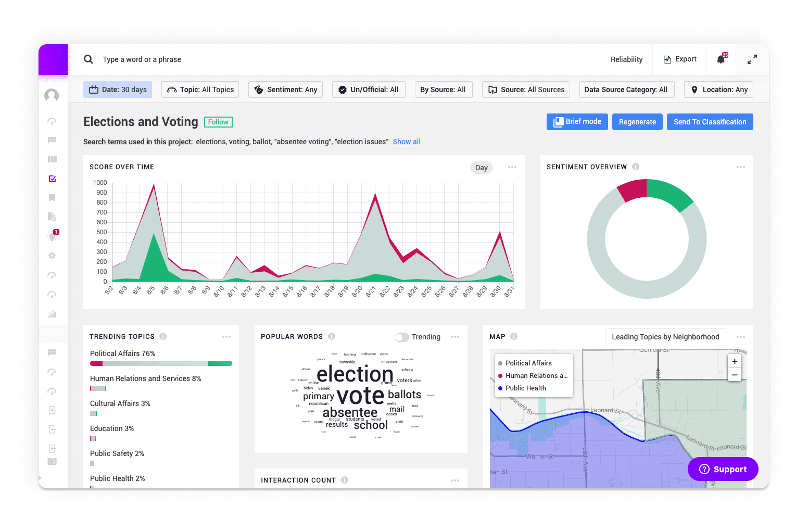
Task: Open the Support chat button
Action: 723,469
